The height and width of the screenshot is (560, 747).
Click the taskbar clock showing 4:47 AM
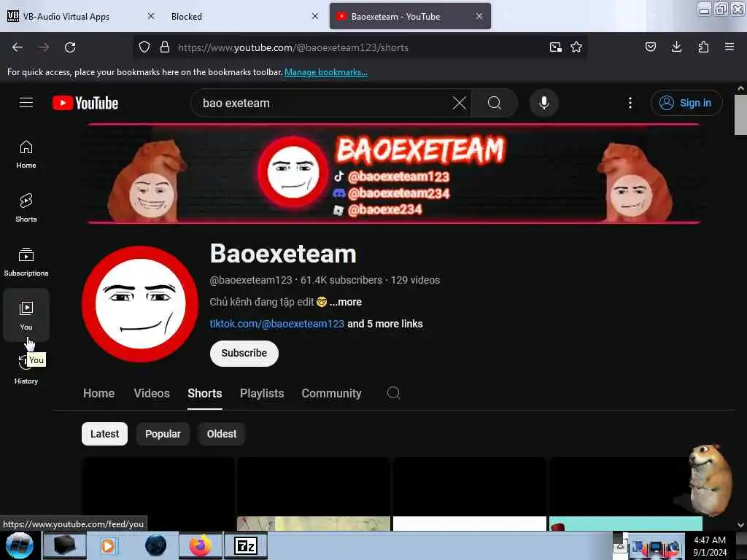click(x=710, y=545)
